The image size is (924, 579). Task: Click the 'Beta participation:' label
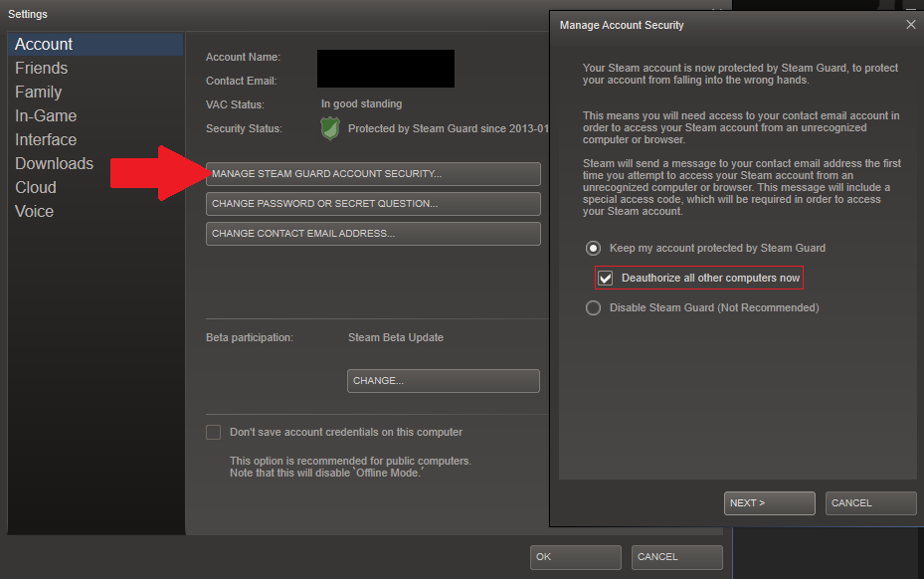pos(250,338)
